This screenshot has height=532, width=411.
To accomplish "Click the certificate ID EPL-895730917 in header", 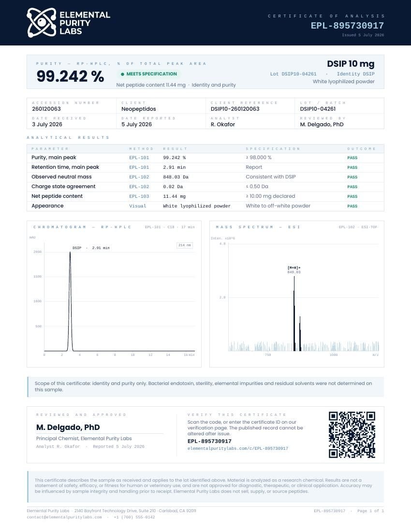I will pos(347,26).
